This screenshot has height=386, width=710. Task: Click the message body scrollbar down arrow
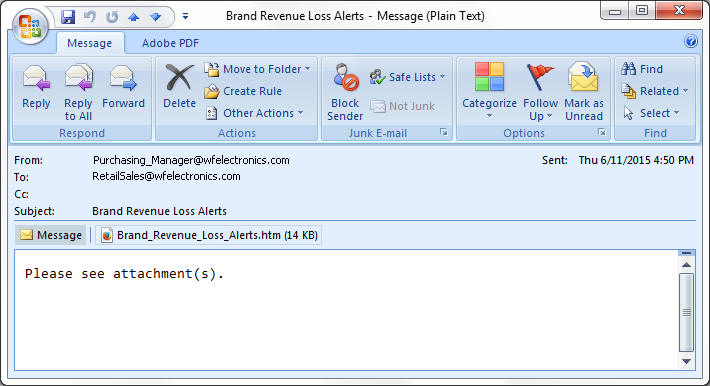pyautogui.click(x=686, y=361)
